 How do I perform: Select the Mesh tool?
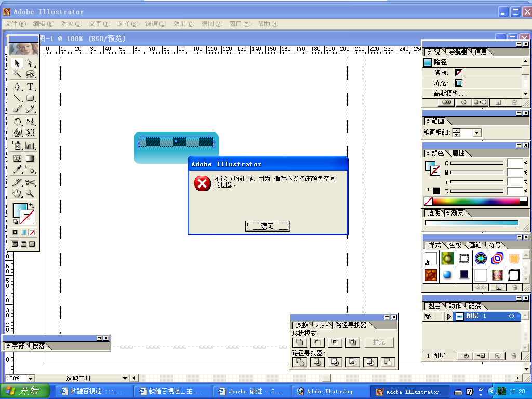click(x=17, y=158)
